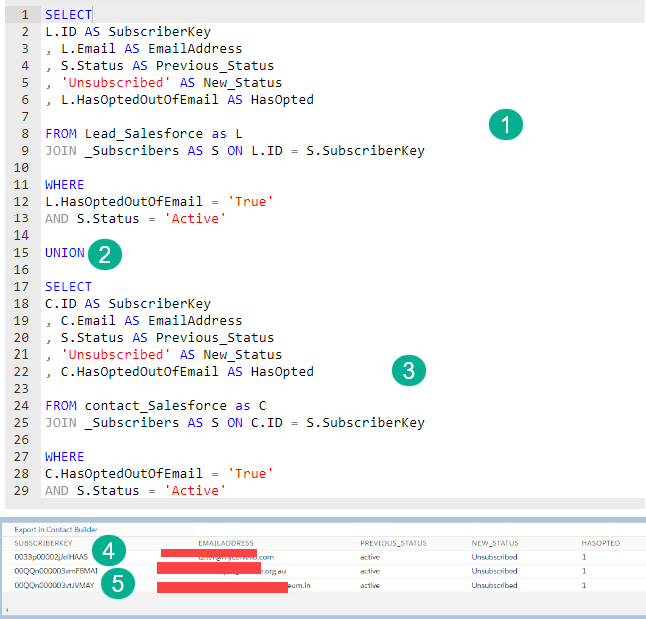The height and width of the screenshot is (619, 646).
Task: Click the first SELECT keyword on line 1
Action: pos(68,15)
